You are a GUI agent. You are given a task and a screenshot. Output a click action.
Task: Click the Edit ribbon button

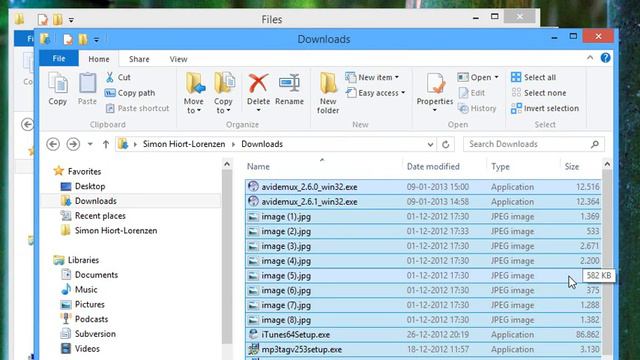pos(471,93)
